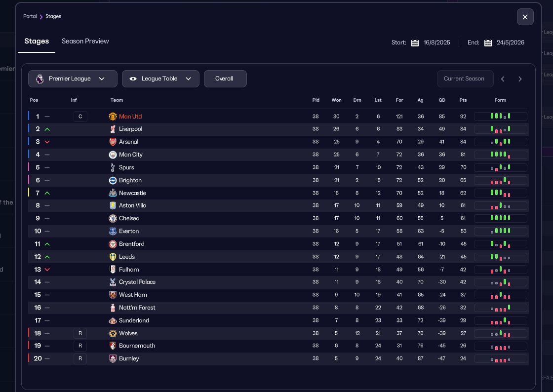Click the Liverpool club badge icon

coord(113,129)
